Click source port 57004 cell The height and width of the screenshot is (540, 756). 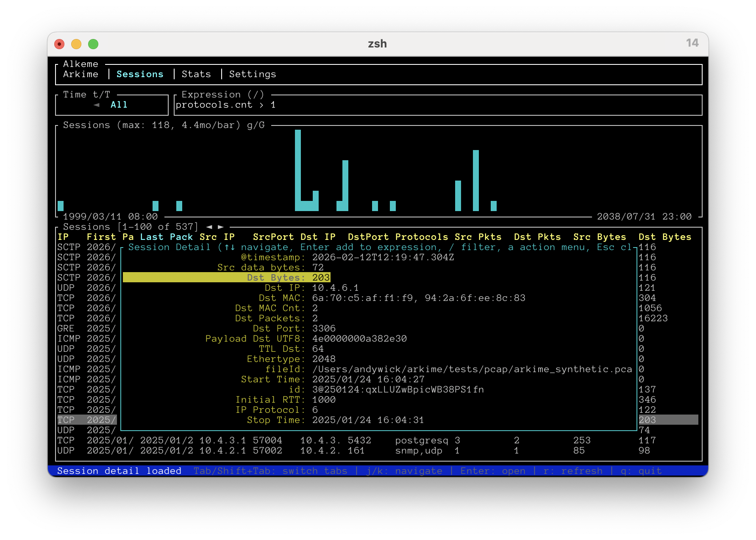tap(267, 440)
